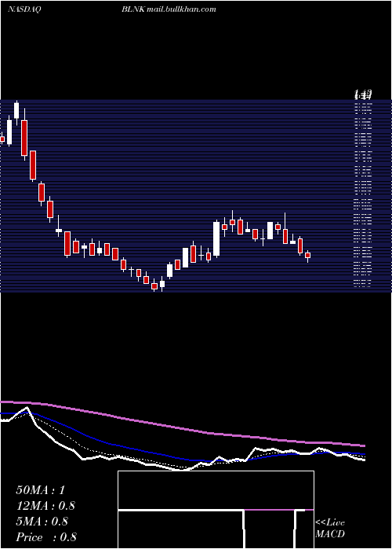Select the 5MA : 0.8 reading
Viewport: 392px width, 549px height.
click(x=43, y=522)
